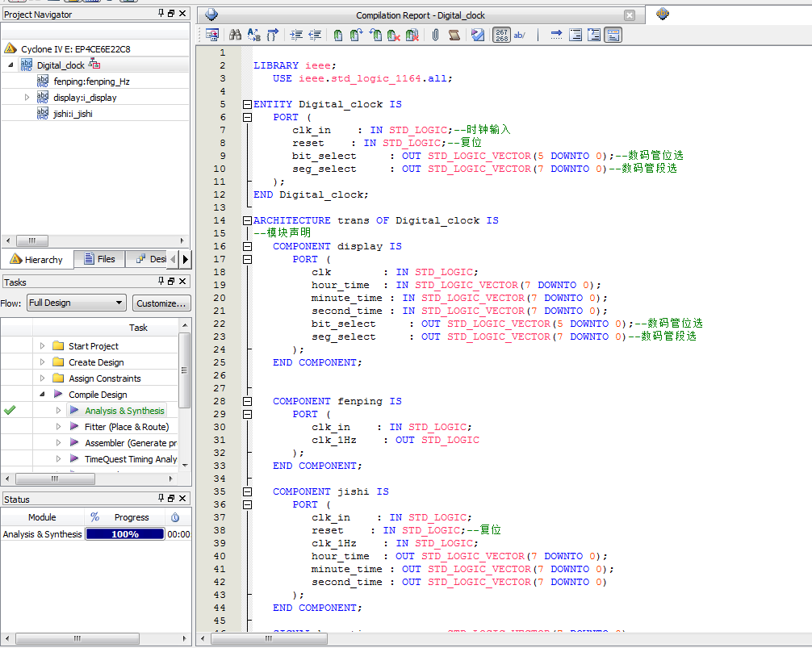The height and width of the screenshot is (648, 812).
Task: Decrease indent of selected code
Action: click(x=315, y=35)
